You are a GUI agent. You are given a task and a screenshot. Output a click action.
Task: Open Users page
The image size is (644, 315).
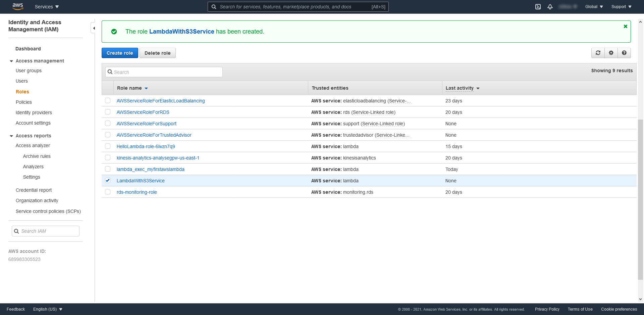tap(22, 81)
